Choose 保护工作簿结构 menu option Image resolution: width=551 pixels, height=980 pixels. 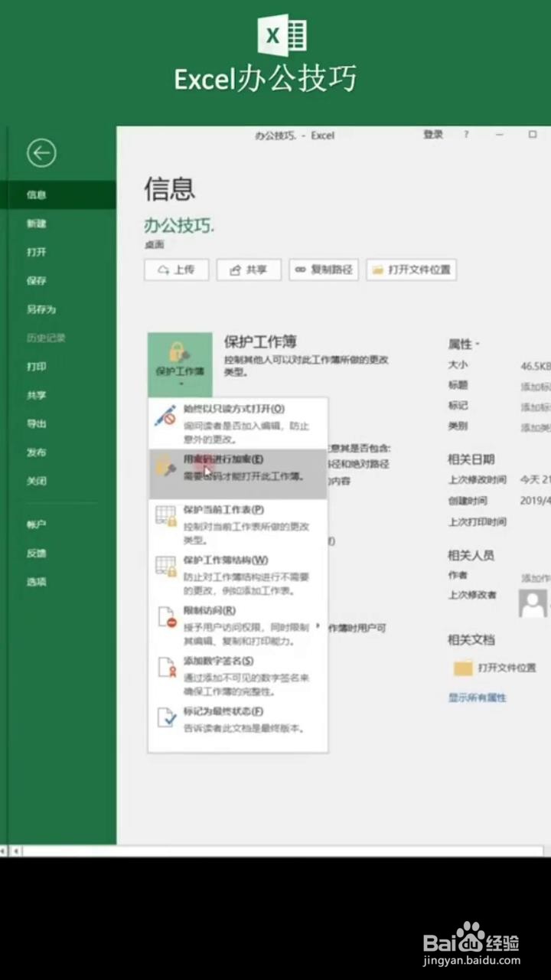pos(238,575)
